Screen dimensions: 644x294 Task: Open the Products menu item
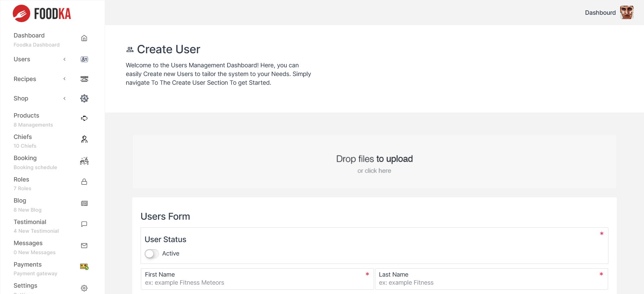coord(26,116)
